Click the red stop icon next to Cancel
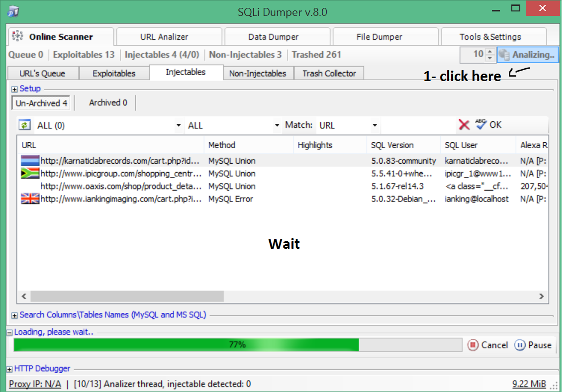573x392 pixels. click(473, 345)
